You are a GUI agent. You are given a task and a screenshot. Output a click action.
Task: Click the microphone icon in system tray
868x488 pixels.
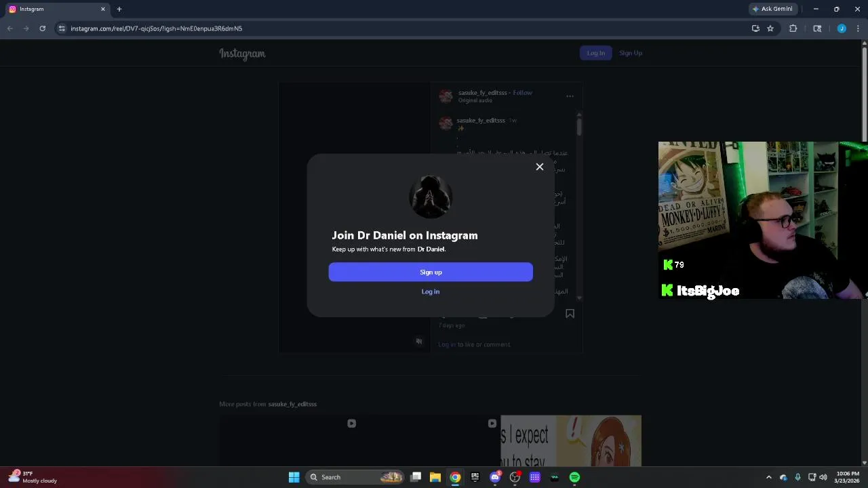click(x=797, y=477)
